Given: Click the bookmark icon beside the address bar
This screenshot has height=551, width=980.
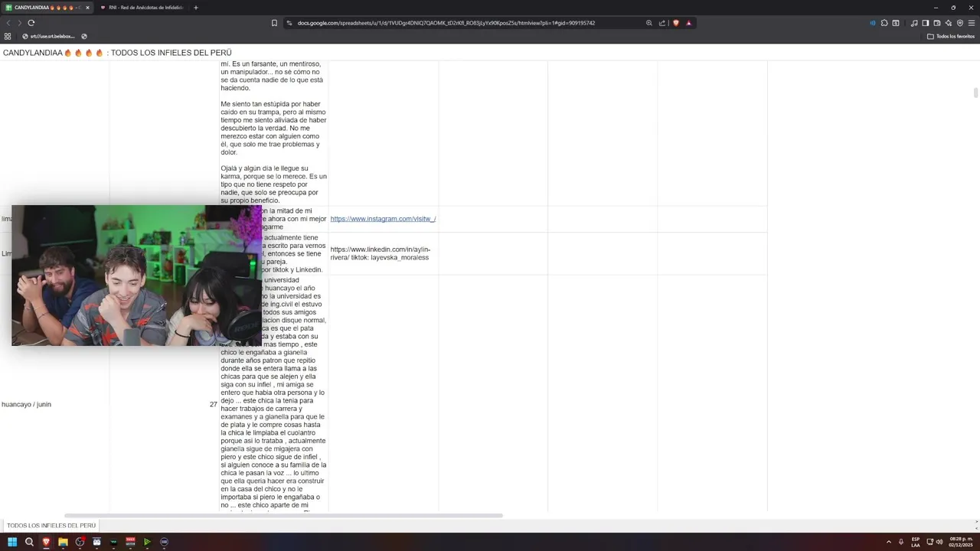Looking at the screenshot, I should [274, 23].
